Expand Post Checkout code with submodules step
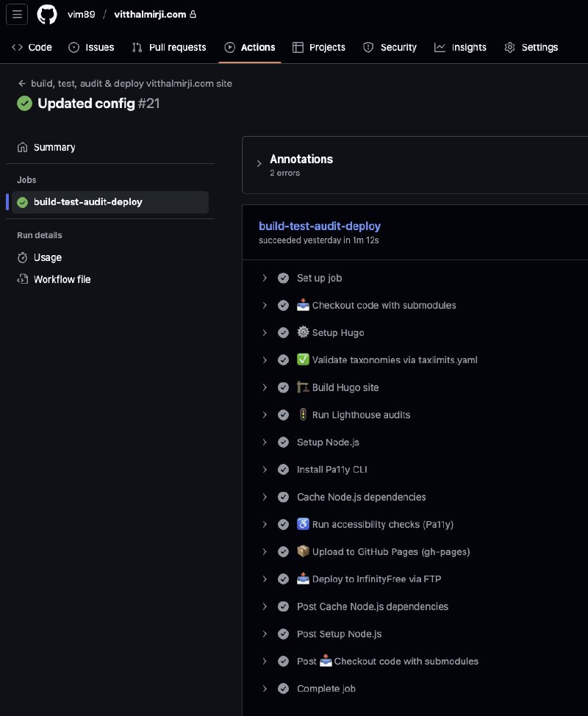This screenshot has width=588, height=716. point(265,662)
